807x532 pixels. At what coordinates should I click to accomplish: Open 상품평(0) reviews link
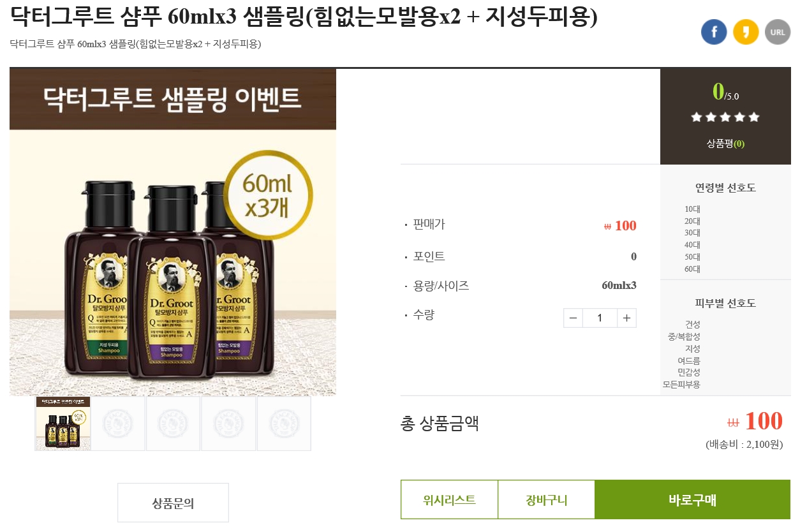pos(725,144)
